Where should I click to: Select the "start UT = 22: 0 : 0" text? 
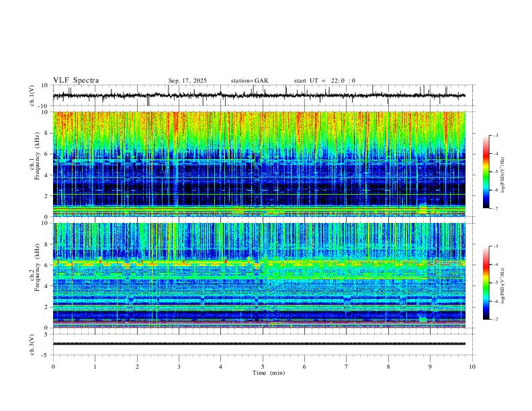324,81
